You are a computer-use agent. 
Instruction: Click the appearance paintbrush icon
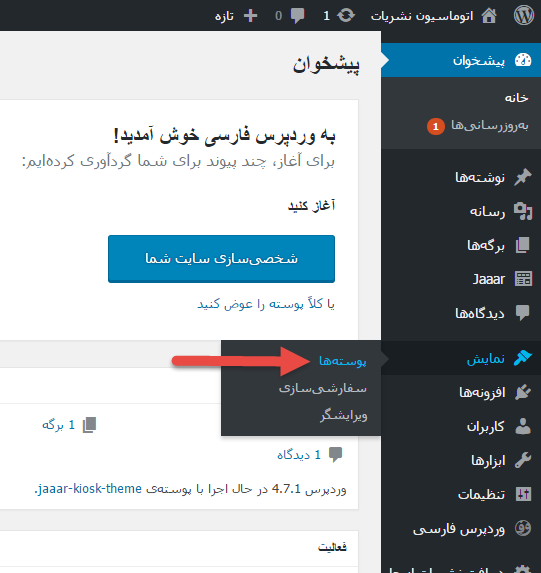(523, 358)
